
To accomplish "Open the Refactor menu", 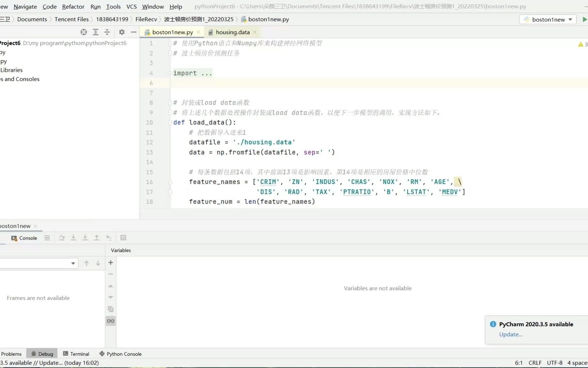I will point(73,6).
